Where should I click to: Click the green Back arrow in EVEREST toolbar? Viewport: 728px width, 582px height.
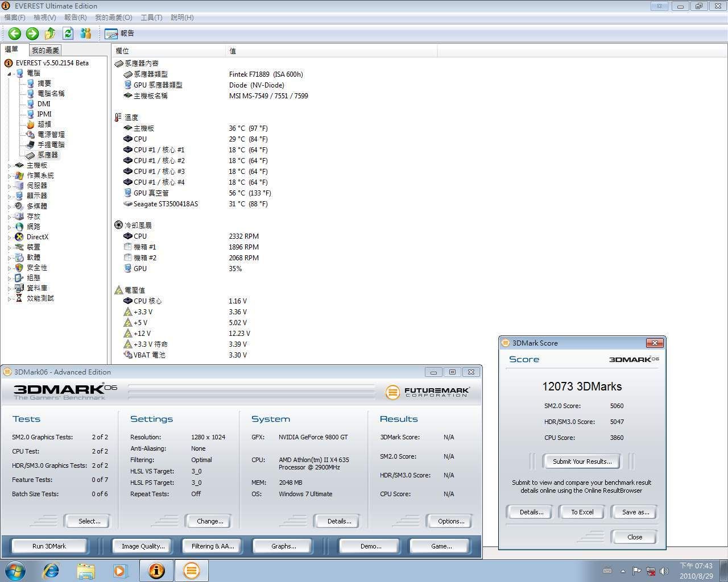pyautogui.click(x=15, y=34)
